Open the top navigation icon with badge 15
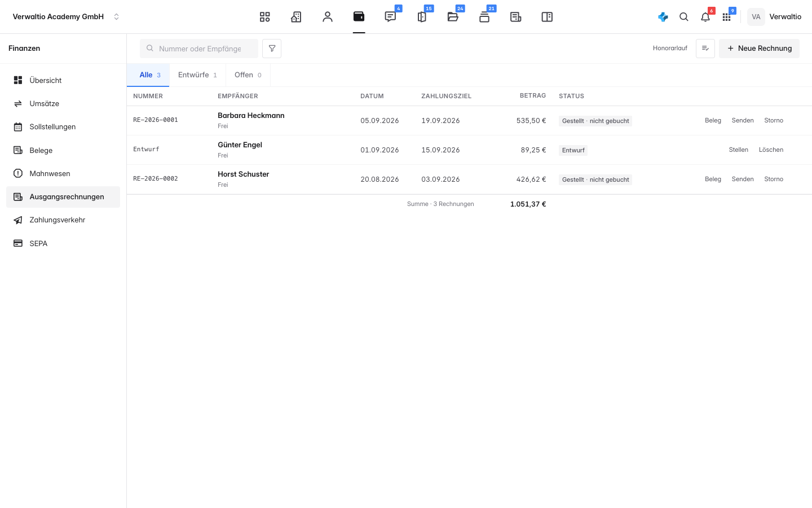The height and width of the screenshot is (508, 812). click(x=422, y=17)
